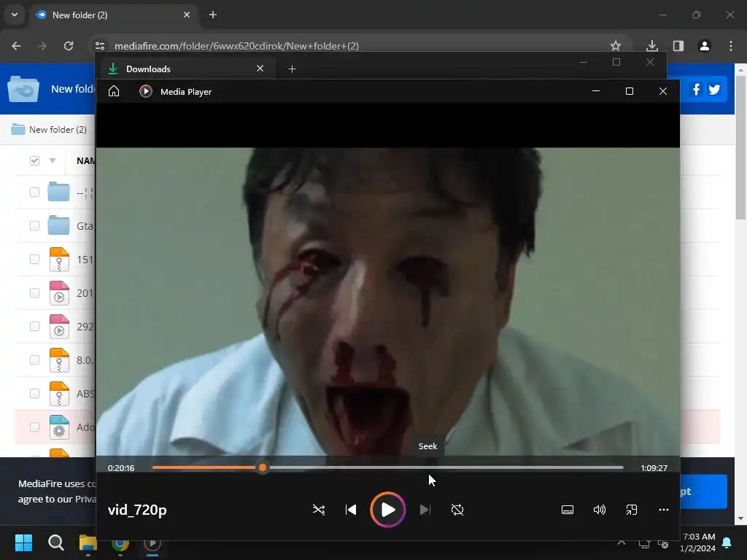Open File Explorer from taskbar
Screen dimensions: 747x560
(x=88, y=542)
